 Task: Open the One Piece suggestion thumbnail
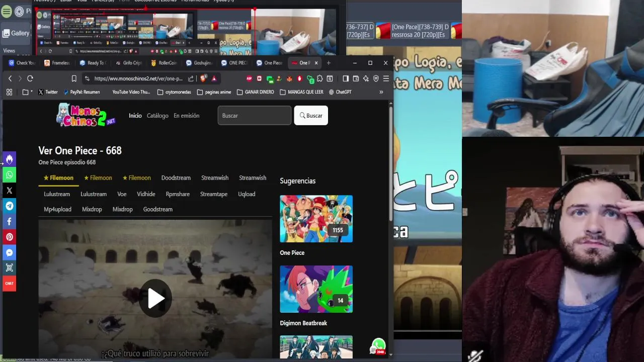(x=316, y=219)
